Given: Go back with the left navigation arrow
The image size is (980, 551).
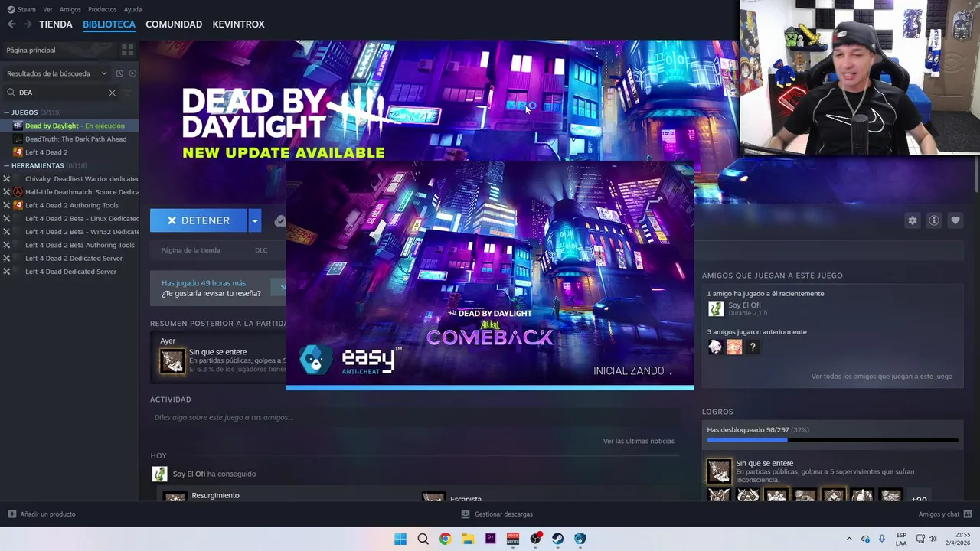Looking at the screenshot, I should 11,24.
